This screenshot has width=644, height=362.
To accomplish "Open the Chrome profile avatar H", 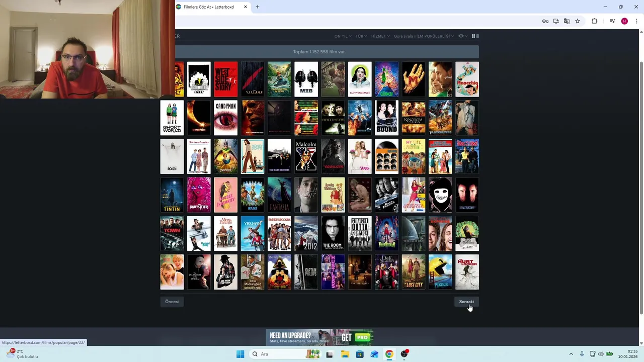I will point(624,21).
